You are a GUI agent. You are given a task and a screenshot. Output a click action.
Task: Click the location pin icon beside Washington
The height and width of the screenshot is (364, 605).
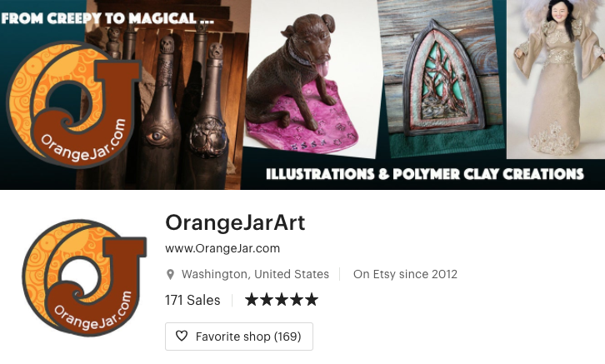[x=170, y=275]
